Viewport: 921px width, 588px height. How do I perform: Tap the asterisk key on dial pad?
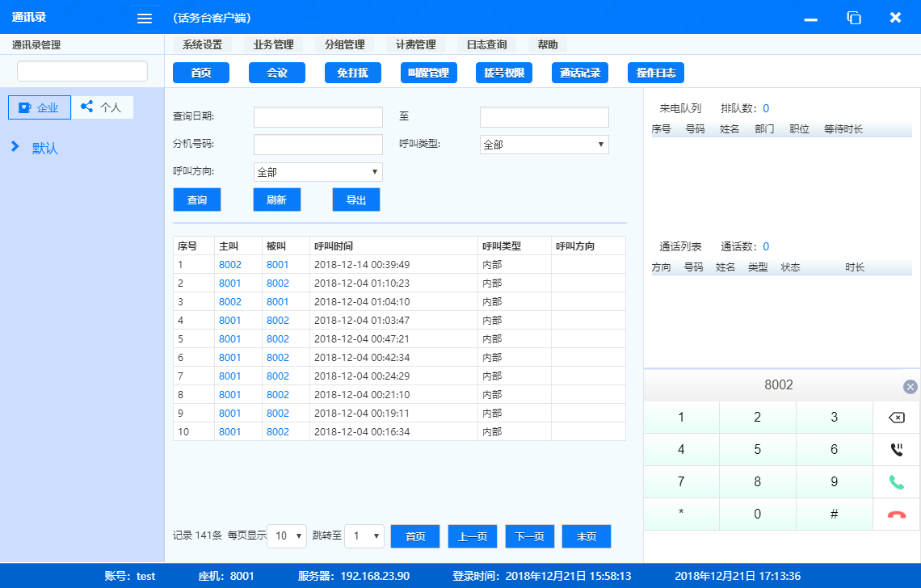(x=681, y=514)
